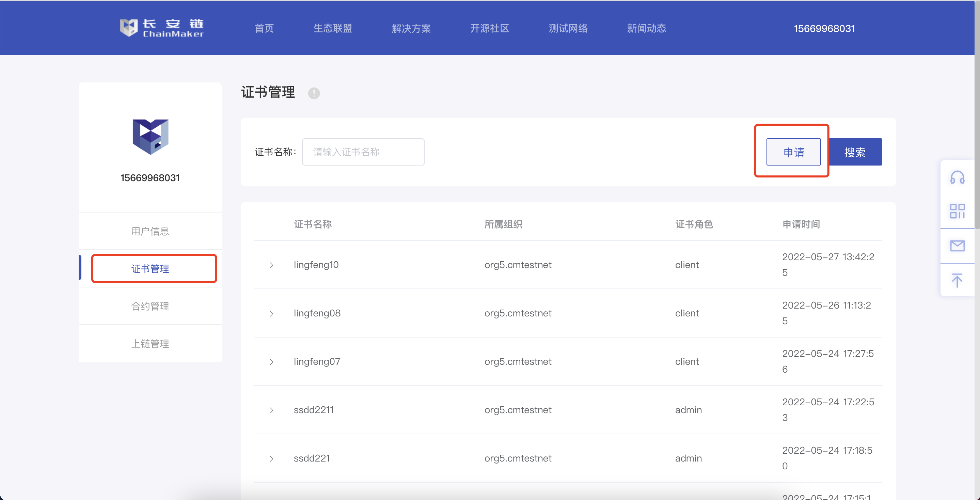Open the mail envelope icon
Viewport: 980px width, 500px height.
pos(957,246)
